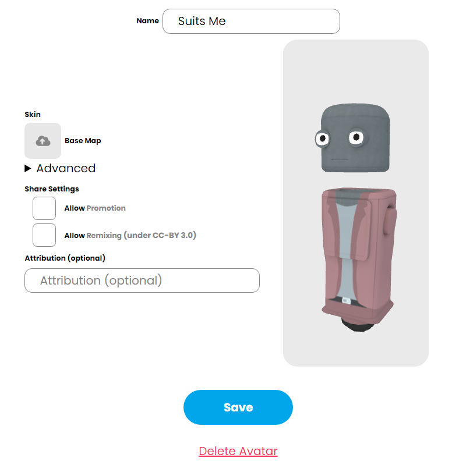Click the cloud upload icon for Base Map

[43, 141]
